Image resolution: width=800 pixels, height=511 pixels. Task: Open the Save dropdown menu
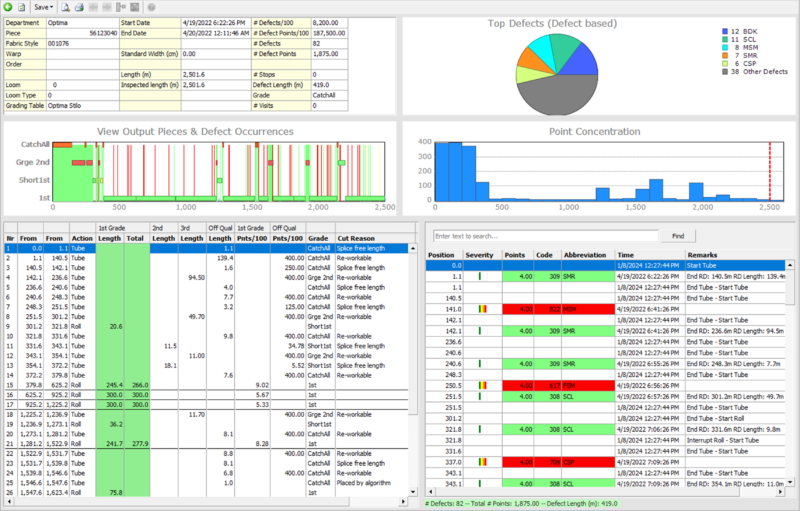point(43,7)
